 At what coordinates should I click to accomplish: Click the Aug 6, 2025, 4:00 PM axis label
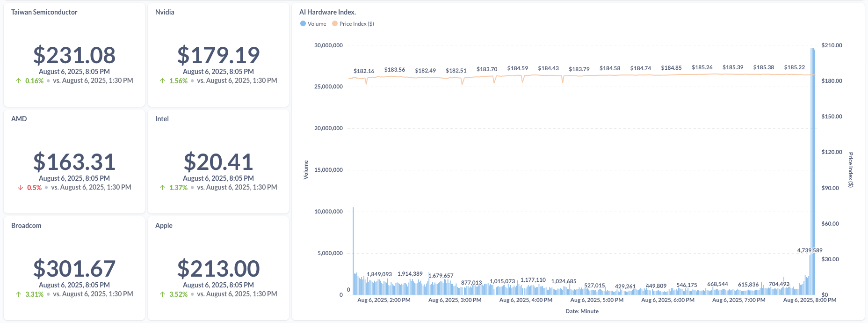tap(526, 300)
